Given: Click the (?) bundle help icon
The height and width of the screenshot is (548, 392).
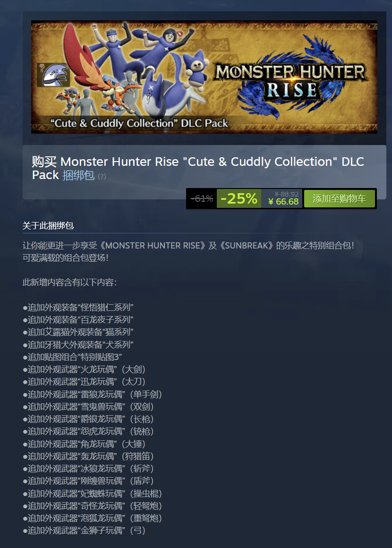Looking at the screenshot, I should [102, 177].
